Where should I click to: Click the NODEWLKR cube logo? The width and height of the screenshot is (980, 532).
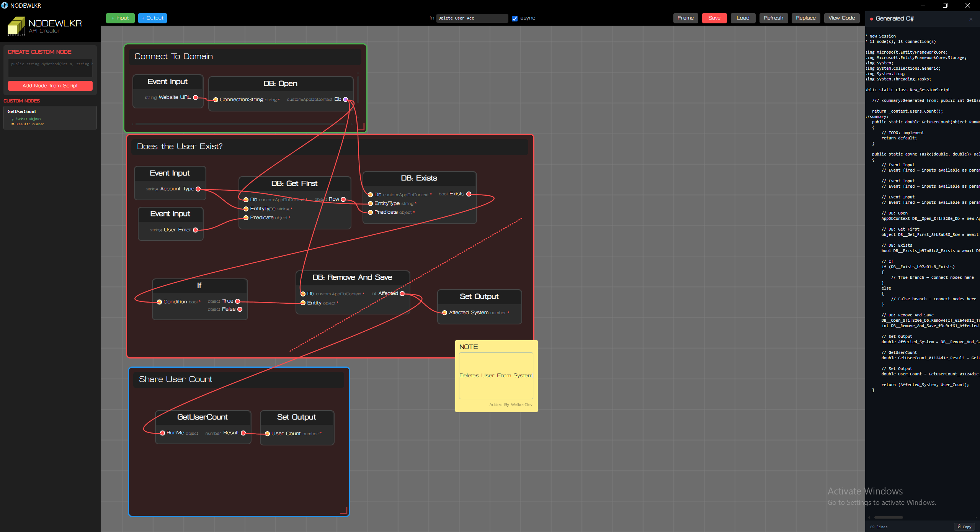(x=16, y=26)
